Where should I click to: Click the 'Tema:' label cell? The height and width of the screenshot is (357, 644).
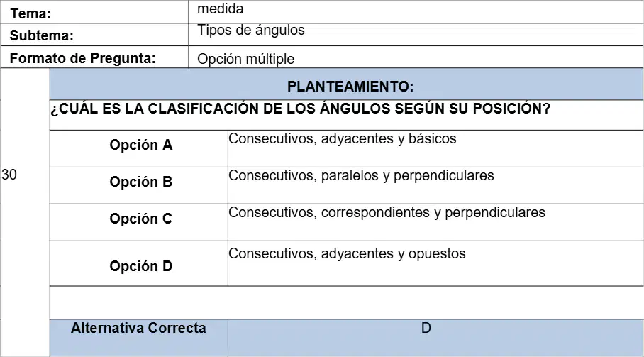click(x=94, y=12)
